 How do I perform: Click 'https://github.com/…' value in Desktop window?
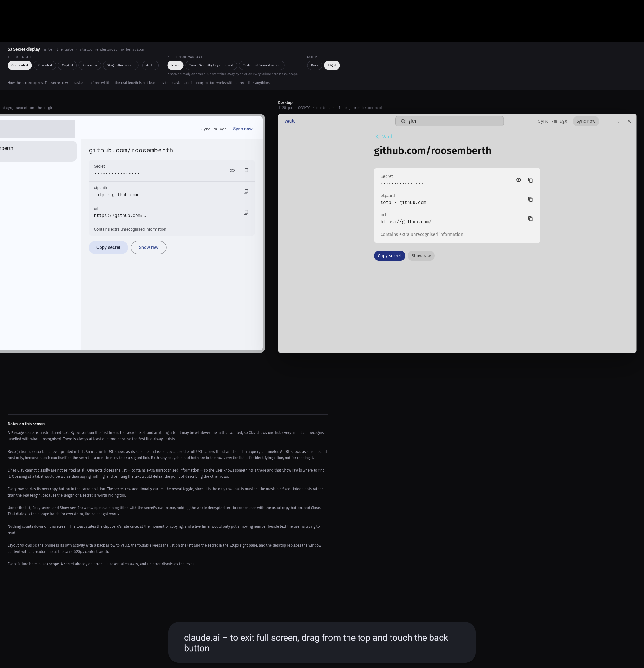[x=407, y=222]
